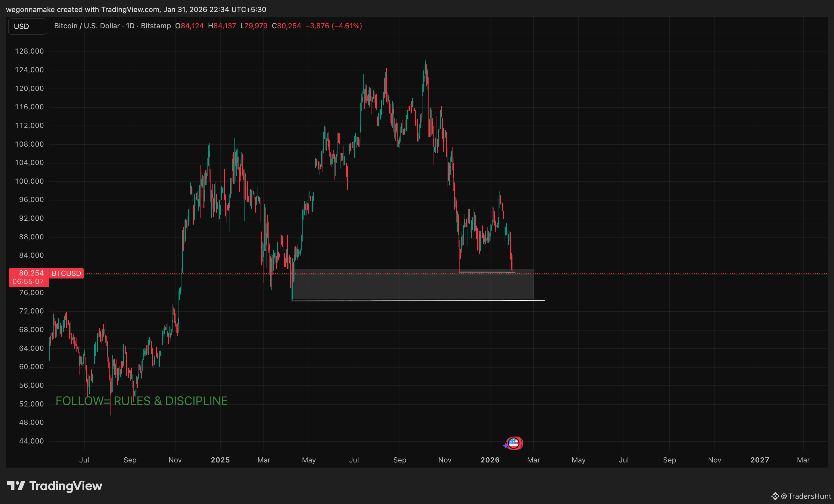Click the 88,000 price axis label
The height and width of the screenshot is (504, 834).
click(32, 237)
